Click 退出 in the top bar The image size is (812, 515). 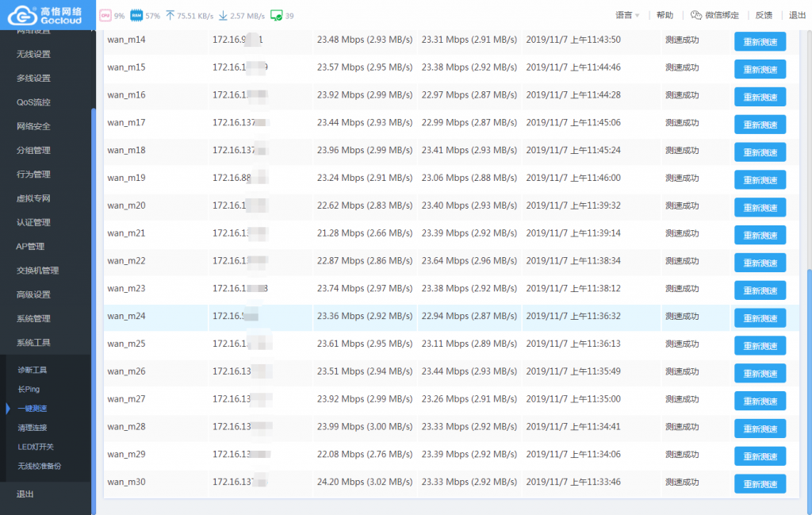796,15
